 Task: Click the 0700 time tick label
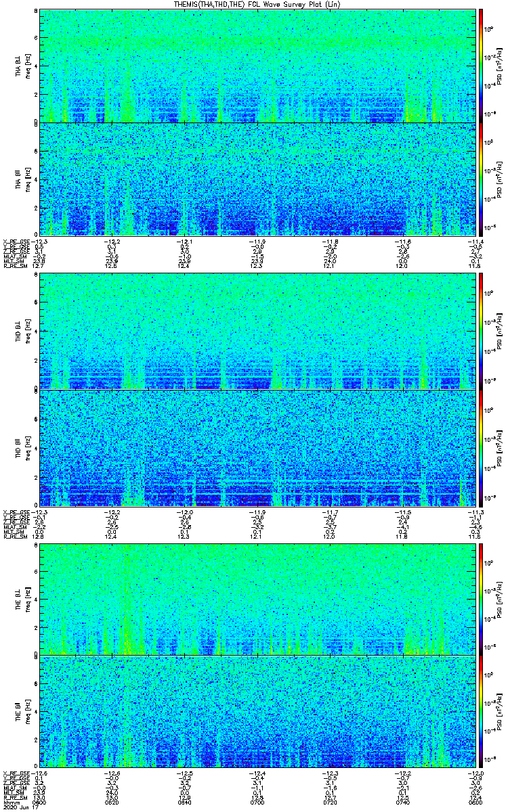coord(257,803)
